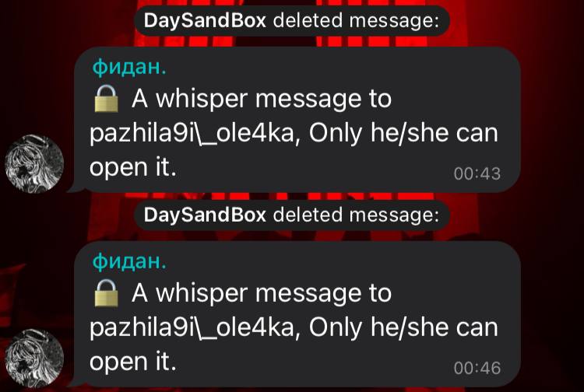Tap "deleted message:" text in the top notice
The height and width of the screenshot is (392, 584).
[356, 20]
